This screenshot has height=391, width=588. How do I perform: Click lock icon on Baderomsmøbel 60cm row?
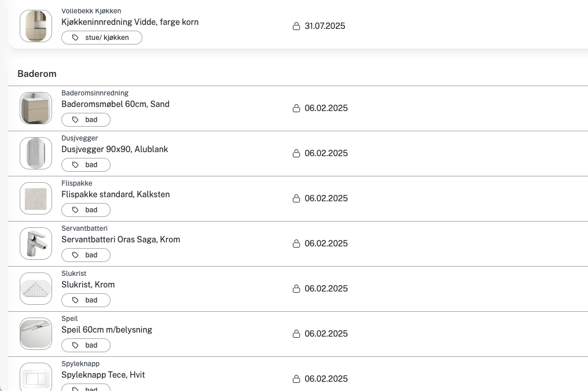[296, 108]
